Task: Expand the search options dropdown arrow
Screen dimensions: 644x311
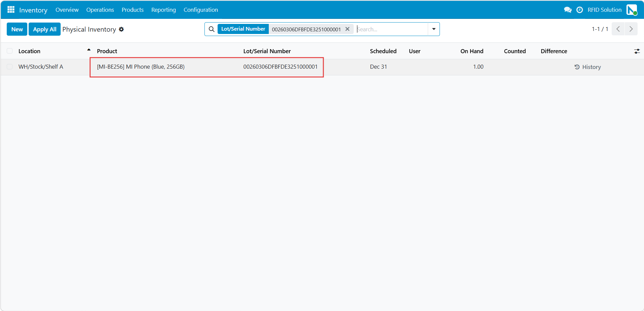Action: pos(434,29)
